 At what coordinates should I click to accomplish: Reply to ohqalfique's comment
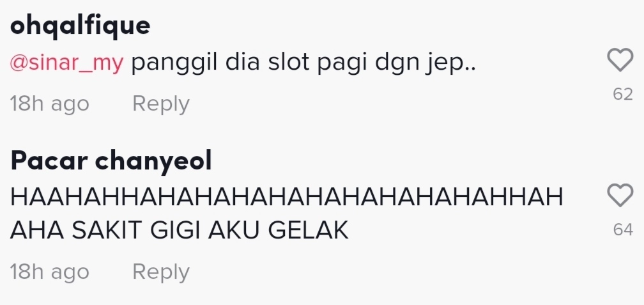(x=160, y=104)
